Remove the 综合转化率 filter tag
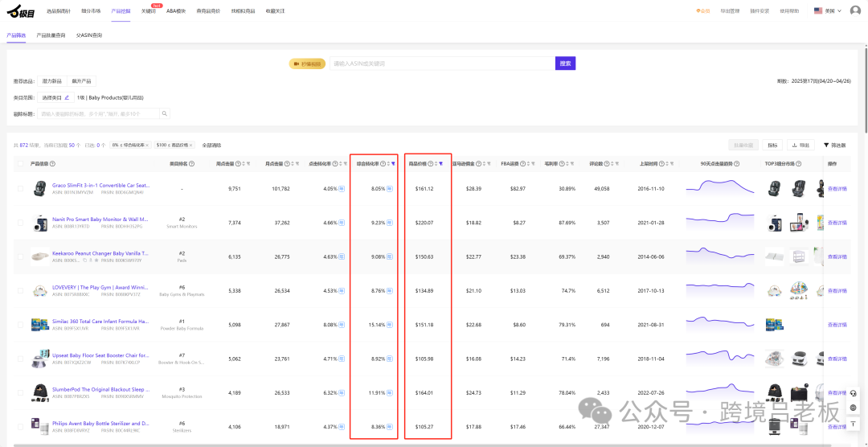 [148, 145]
